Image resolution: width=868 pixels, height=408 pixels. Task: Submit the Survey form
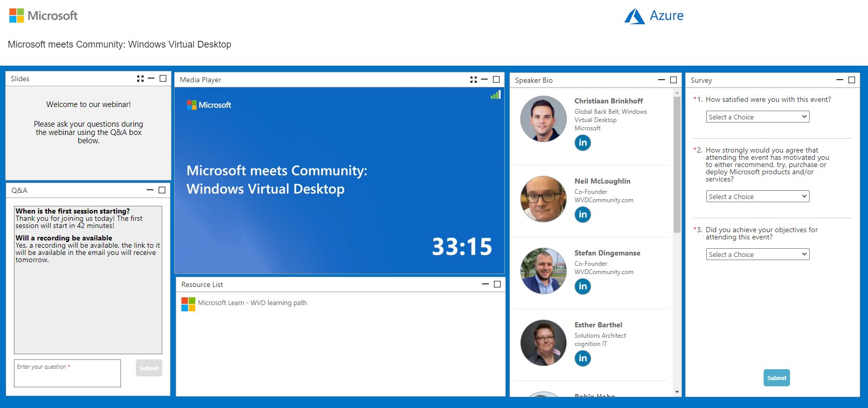[777, 378]
